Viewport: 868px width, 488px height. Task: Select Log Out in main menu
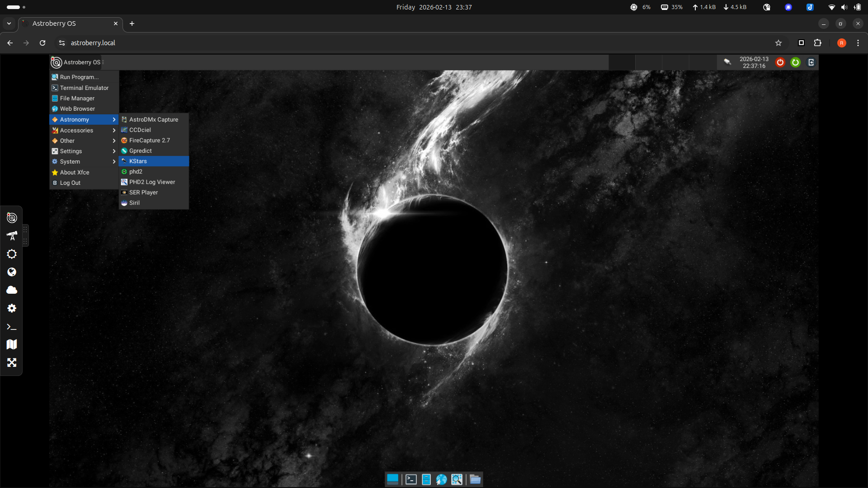[x=70, y=183]
